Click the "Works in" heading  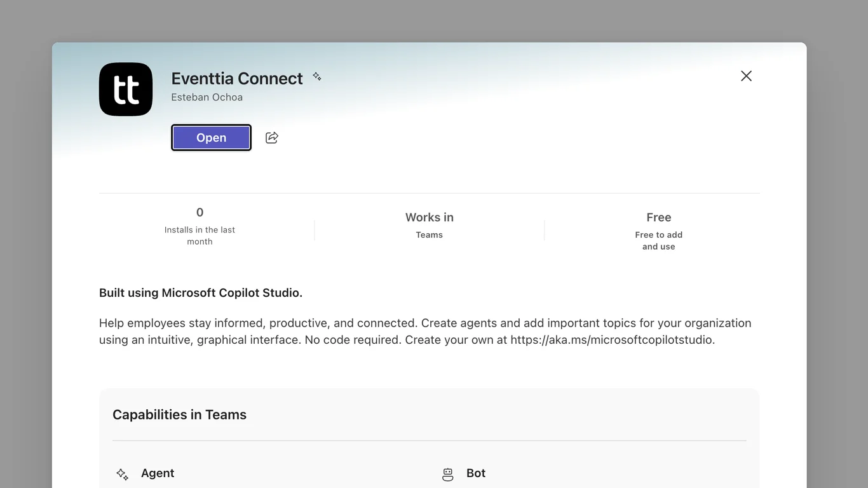430,217
